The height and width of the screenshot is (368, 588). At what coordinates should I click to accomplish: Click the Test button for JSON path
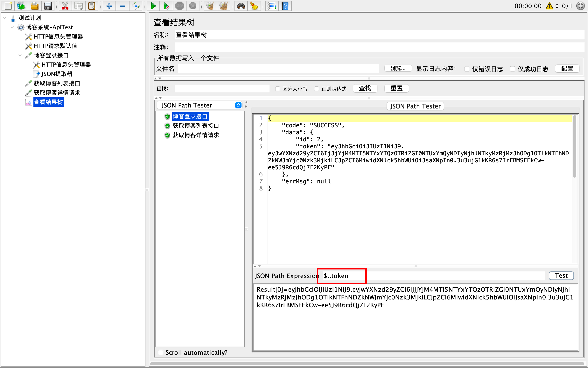click(561, 276)
